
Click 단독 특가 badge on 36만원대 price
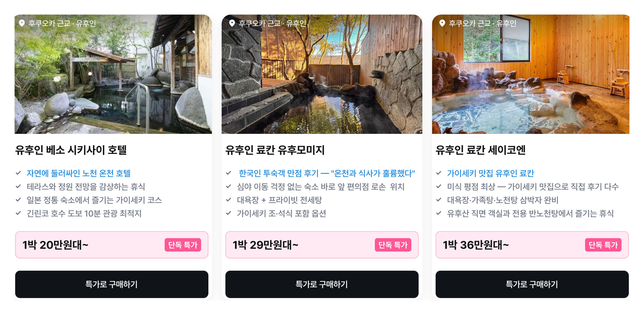click(603, 245)
